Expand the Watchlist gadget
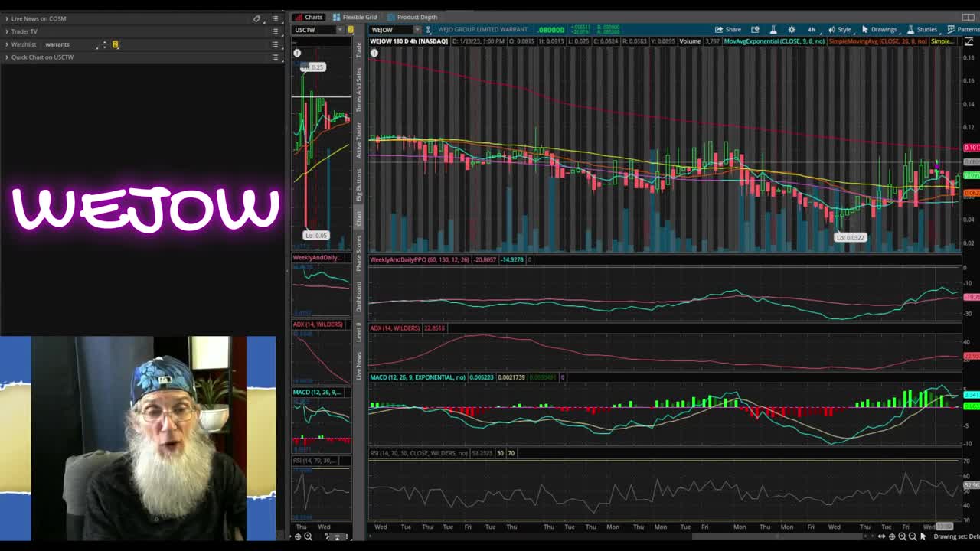 (x=7, y=44)
